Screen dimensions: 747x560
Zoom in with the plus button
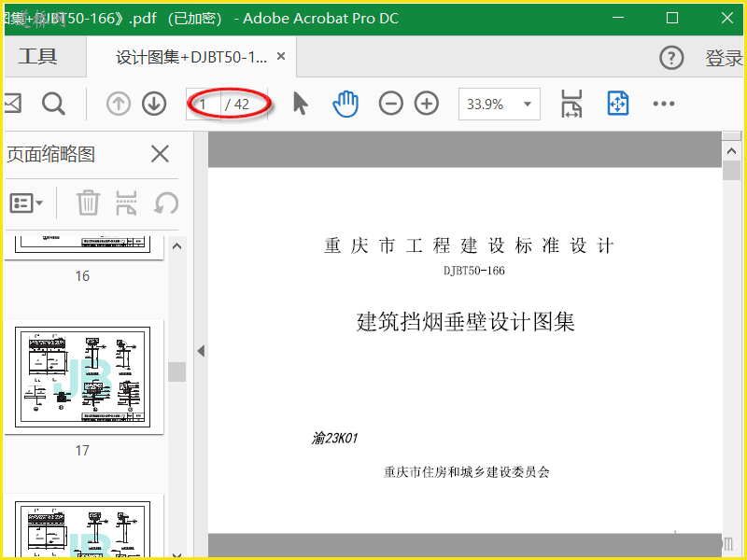tap(427, 104)
